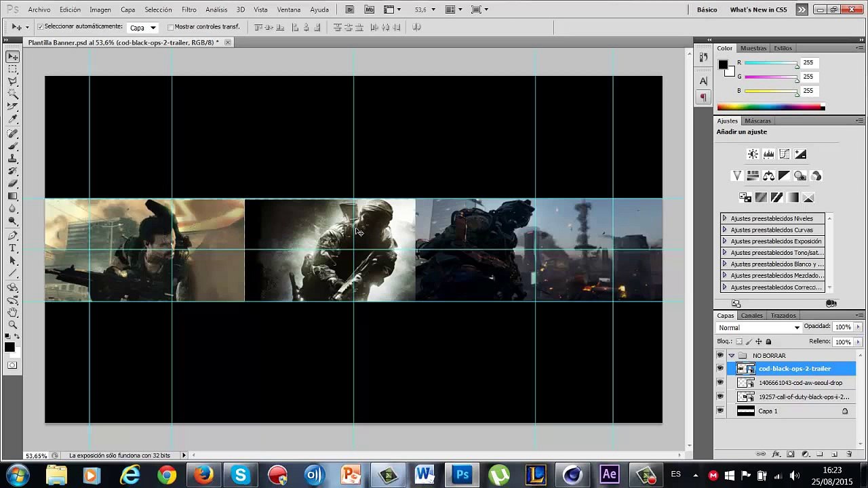The image size is (868, 488).
Task: Hide the 1406661043-cod-aw-seoul-drop layer
Action: click(x=720, y=383)
